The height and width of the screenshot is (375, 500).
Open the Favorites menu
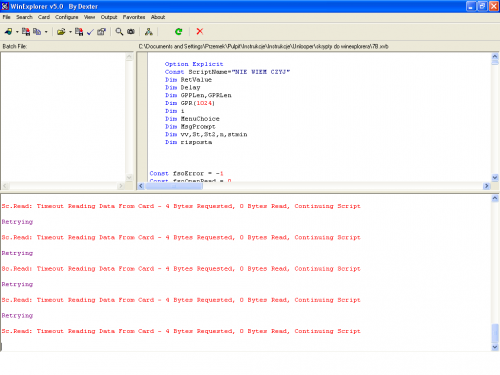(134, 17)
